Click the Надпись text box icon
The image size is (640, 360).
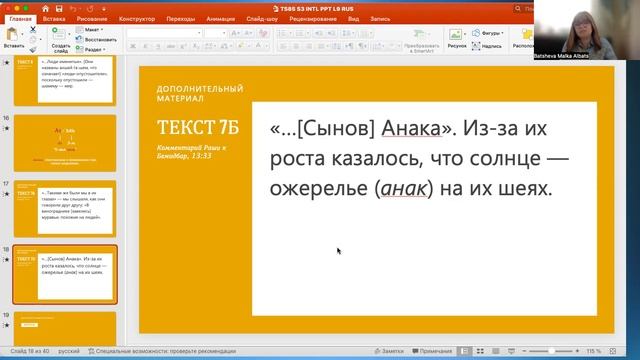click(476, 46)
